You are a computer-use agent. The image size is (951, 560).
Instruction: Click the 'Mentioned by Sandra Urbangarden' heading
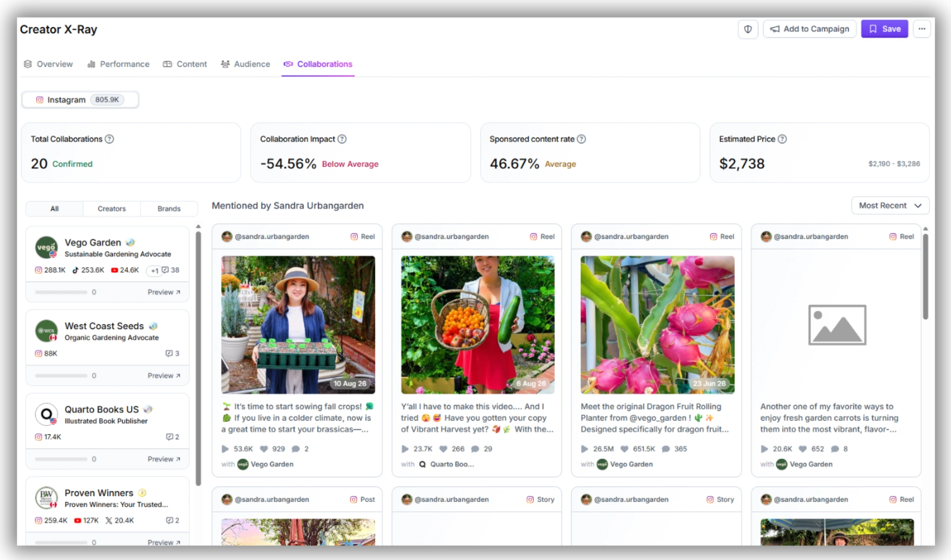pos(288,206)
